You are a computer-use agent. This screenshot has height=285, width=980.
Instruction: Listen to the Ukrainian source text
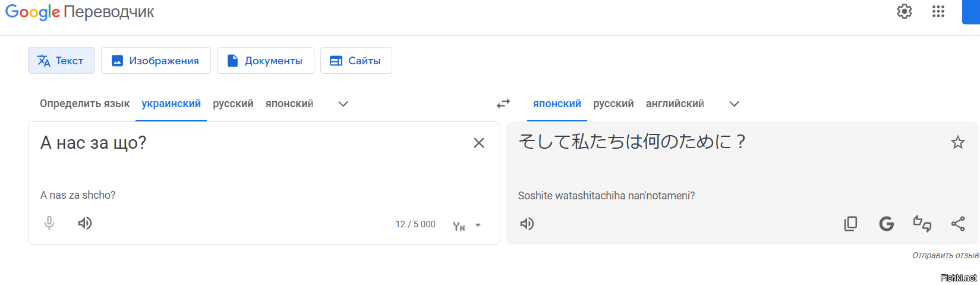pos(85,223)
